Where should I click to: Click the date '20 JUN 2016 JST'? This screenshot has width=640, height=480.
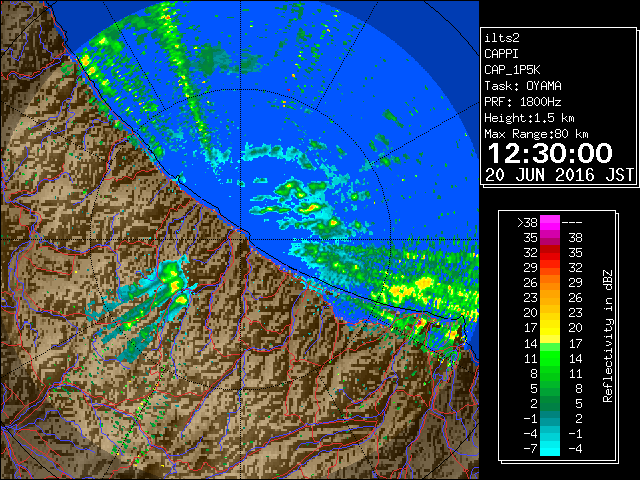(559, 175)
